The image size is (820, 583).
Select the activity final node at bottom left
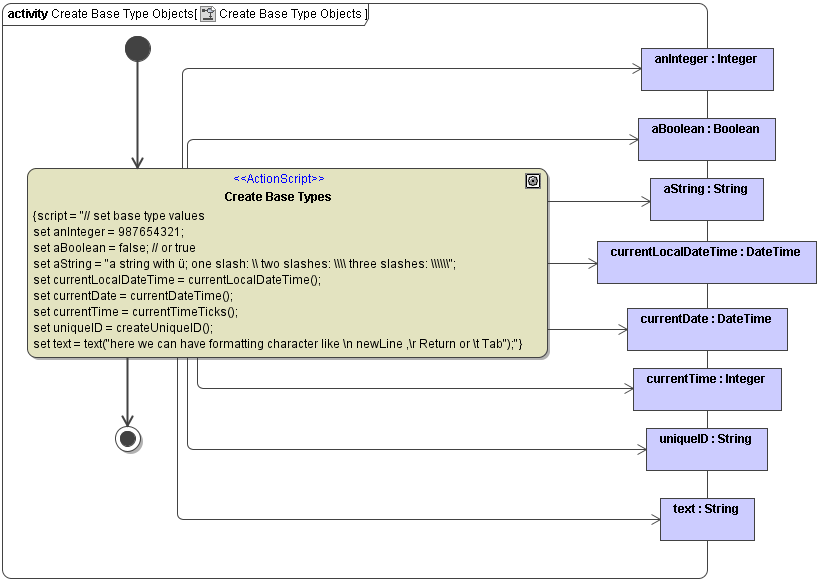point(127,437)
